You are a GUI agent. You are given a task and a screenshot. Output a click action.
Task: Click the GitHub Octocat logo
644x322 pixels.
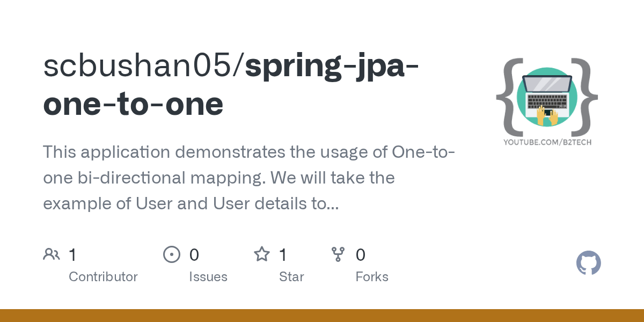(589, 264)
